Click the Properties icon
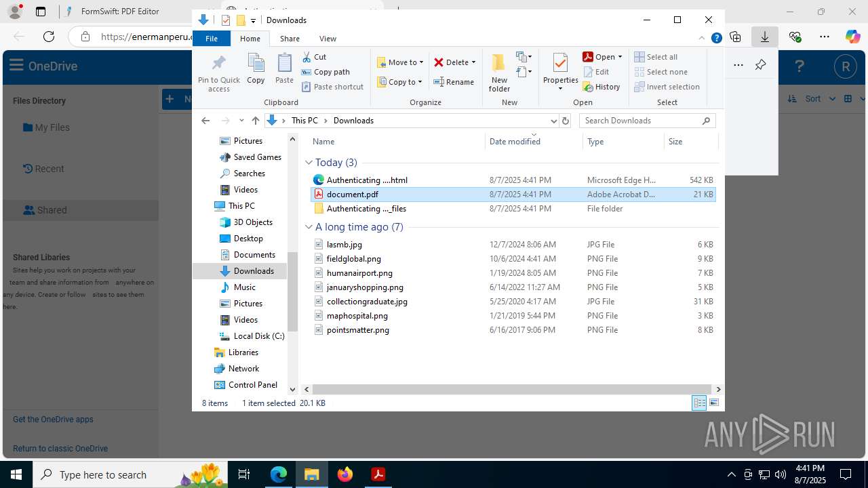The image size is (868, 488). (x=560, y=63)
